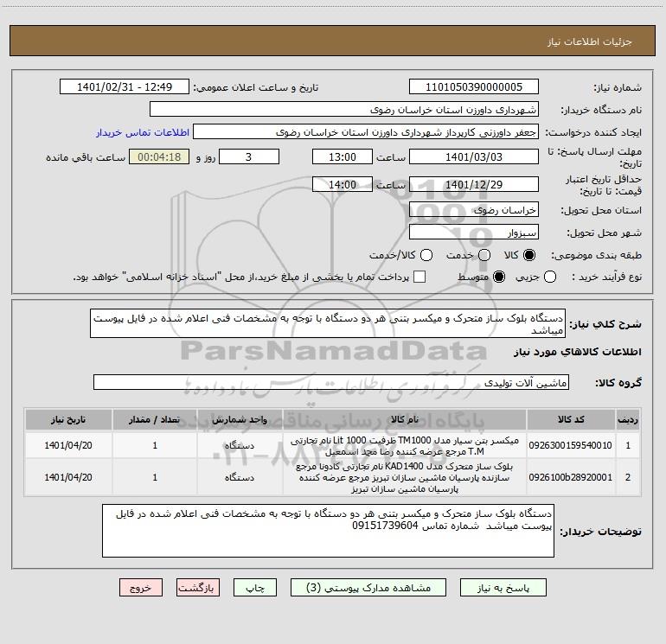666x644 pixels.
Task: Click the deadline time field 13:00
Action: 343,156
